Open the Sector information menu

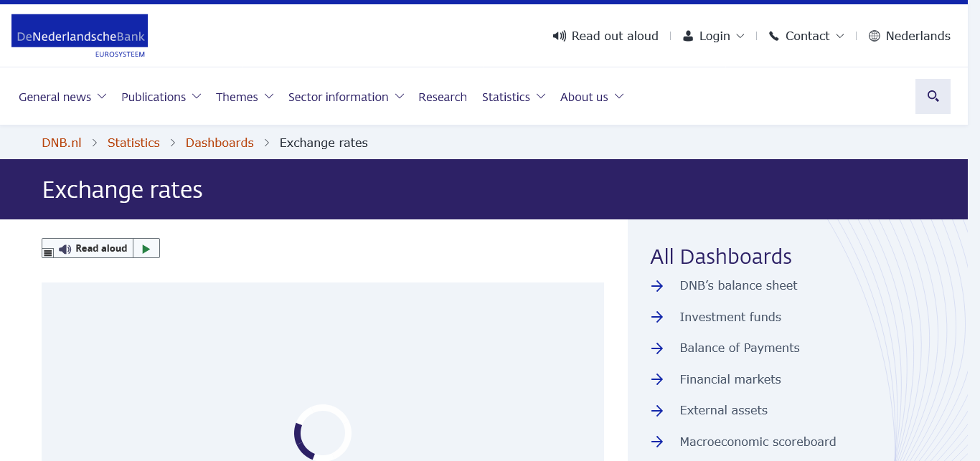(x=346, y=97)
